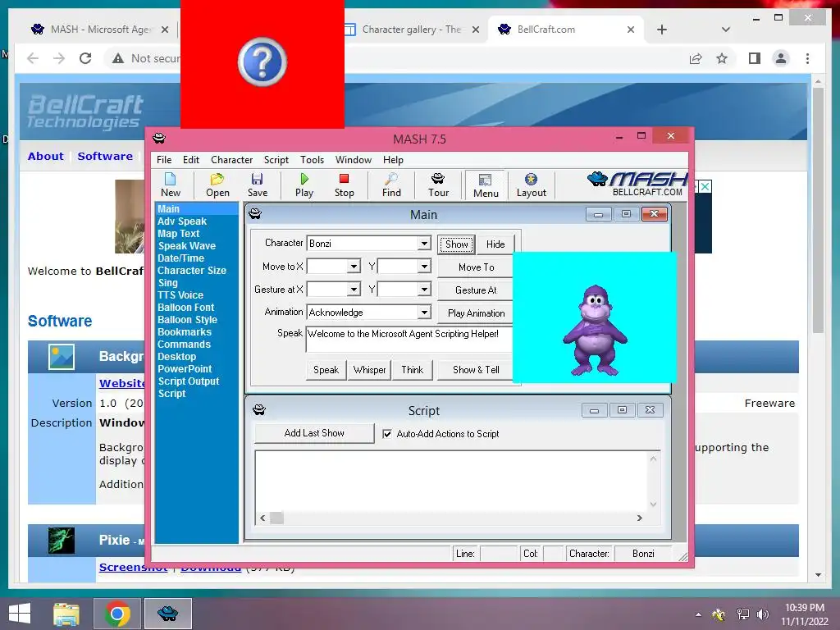The image size is (840, 630).
Task: Click the Bonzi purple gorilla character
Action: click(595, 330)
